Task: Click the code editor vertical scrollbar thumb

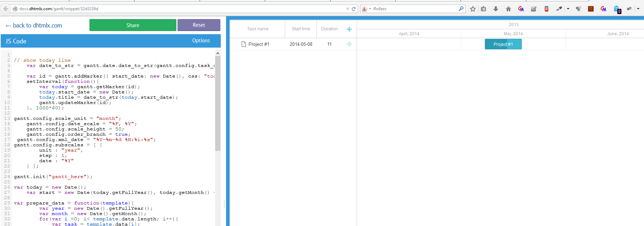Action: (218, 103)
